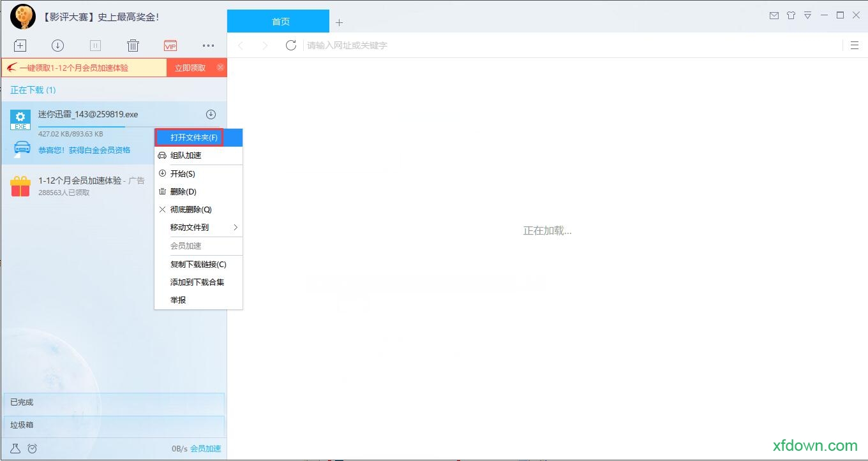This screenshot has height=461, width=868.
Task: Open the hamburger menu at right of address bar
Action: [x=855, y=45]
